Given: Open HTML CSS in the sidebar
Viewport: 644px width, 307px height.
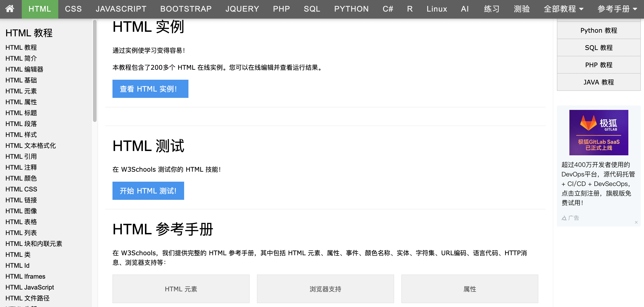Looking at the screenshot, I should [21, 189].
